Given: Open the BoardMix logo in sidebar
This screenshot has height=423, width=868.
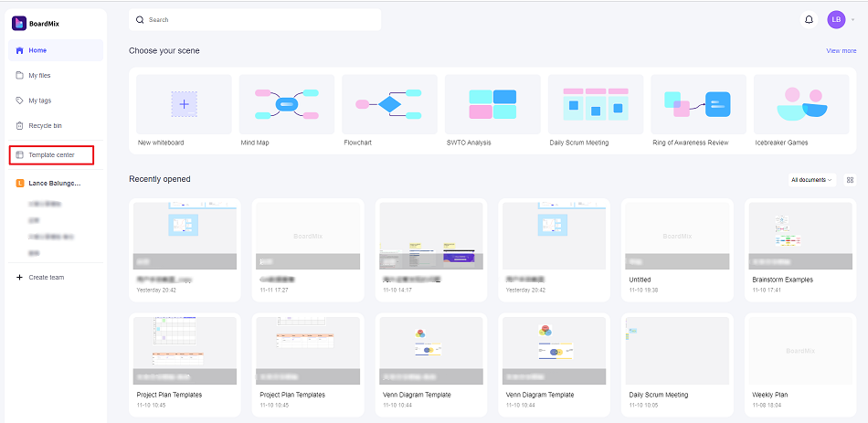Looking at the screenshot, I should 19,23.
